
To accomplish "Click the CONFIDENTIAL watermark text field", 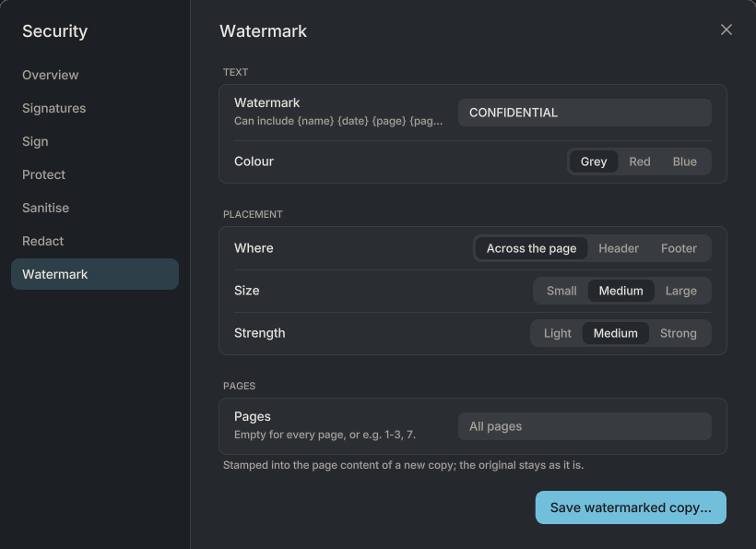I will [x=585, y=113].
